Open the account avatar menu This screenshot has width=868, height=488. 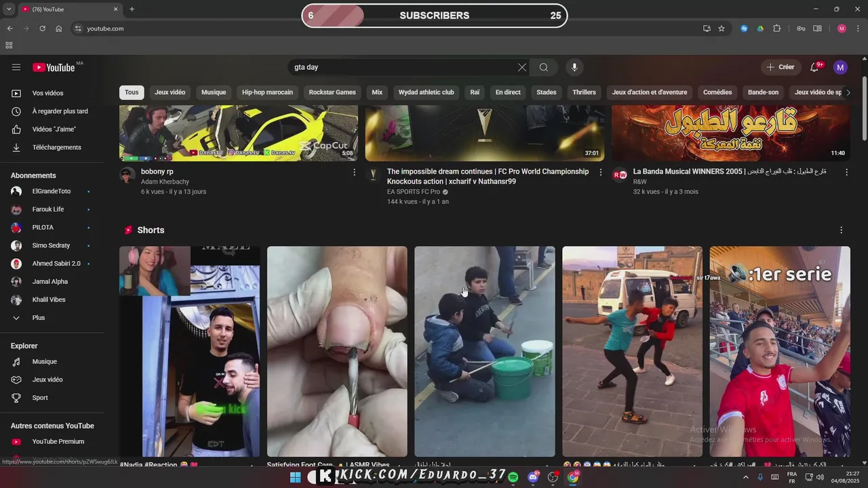[841, 67]
